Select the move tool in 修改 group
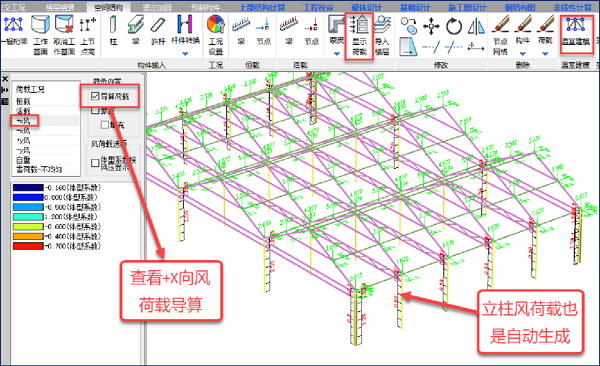 coord(431,26)
